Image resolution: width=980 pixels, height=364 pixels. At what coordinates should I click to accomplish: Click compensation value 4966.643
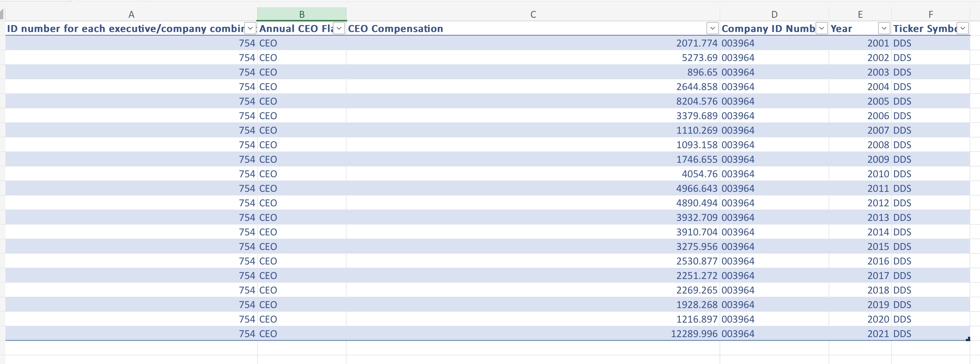click(x=696, y=188)
